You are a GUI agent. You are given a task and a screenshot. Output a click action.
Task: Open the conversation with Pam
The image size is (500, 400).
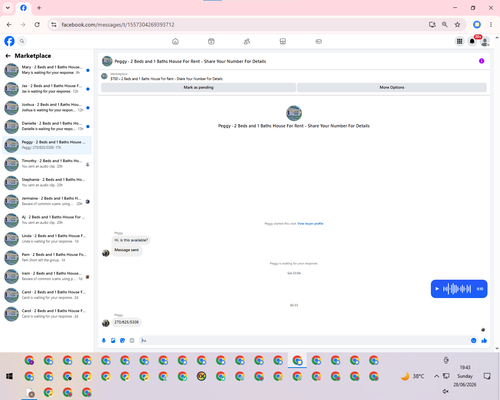47,257
